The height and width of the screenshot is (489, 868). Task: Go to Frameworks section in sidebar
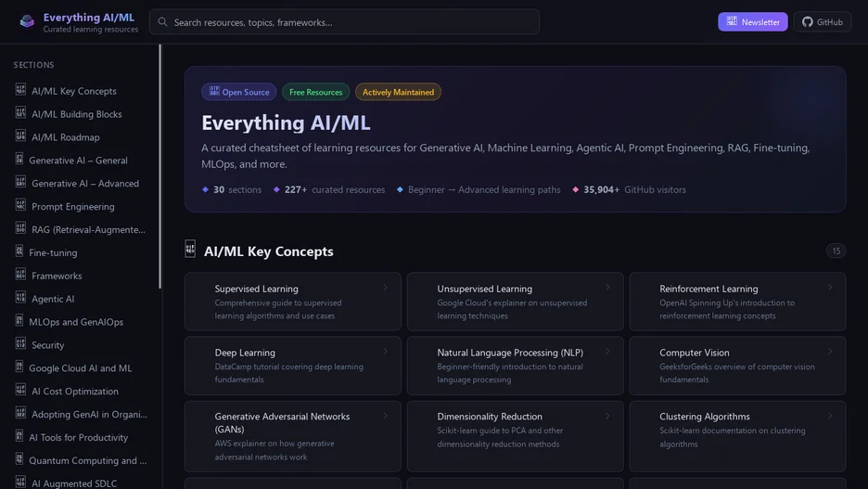(82, 276)
